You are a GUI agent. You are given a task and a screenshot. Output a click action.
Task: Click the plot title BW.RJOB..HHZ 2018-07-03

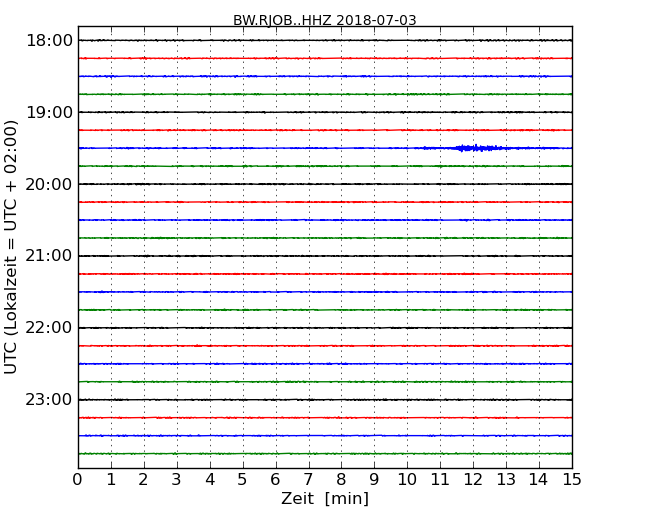tap(325, 20)
